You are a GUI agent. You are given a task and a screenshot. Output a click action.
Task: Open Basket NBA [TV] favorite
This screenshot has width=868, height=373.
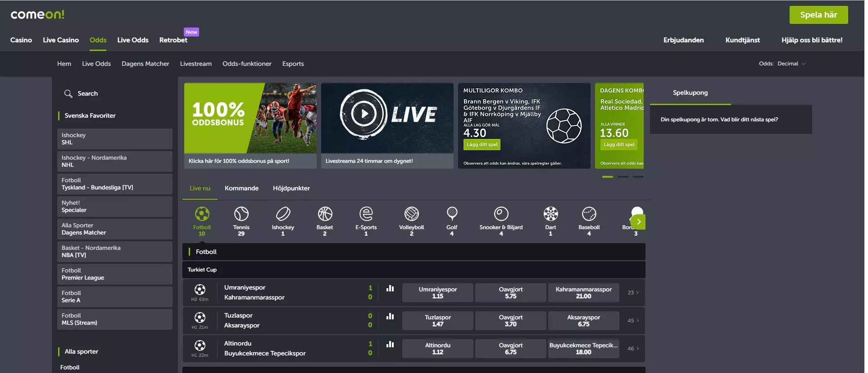(115, 252)
